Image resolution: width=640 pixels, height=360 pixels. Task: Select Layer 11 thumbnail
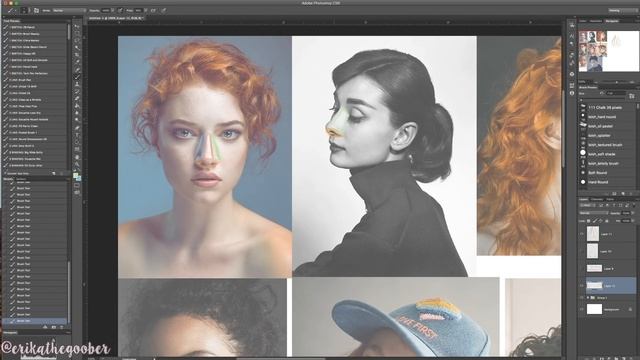[593, 234]
